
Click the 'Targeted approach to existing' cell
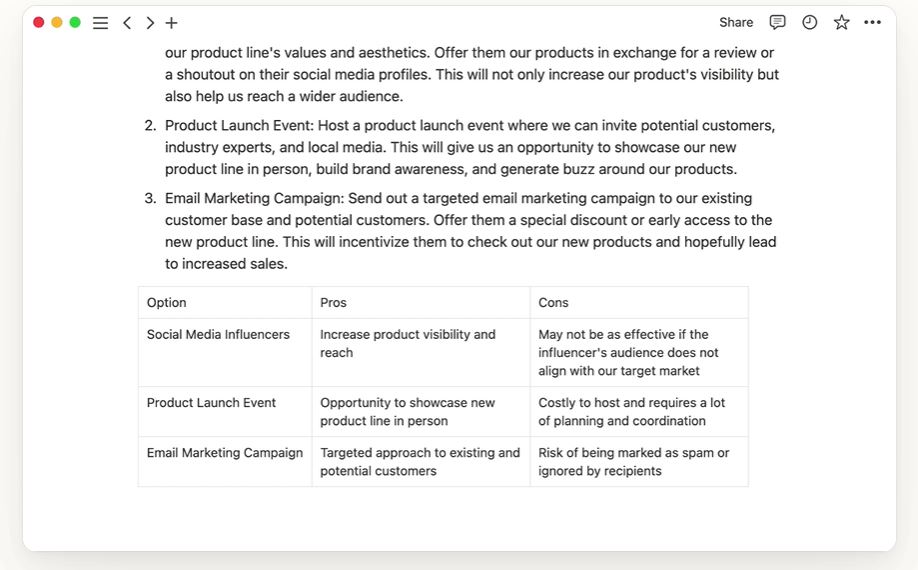(421, 461)
